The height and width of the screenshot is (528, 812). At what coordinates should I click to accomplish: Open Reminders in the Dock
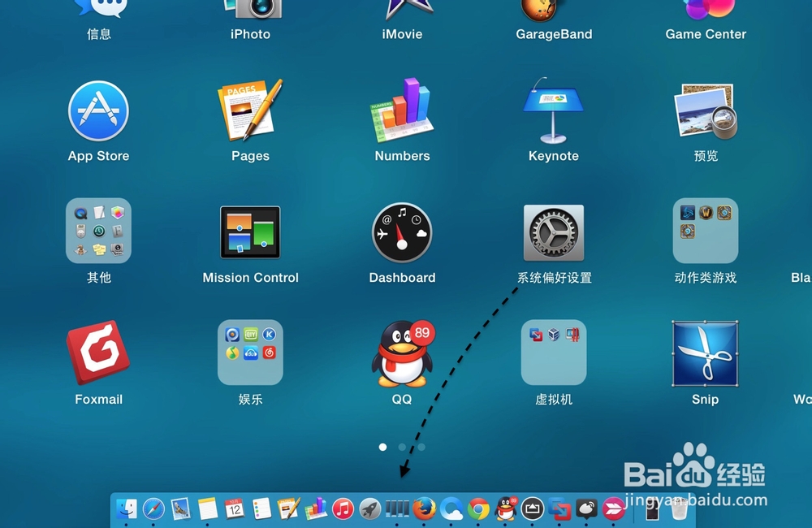(262, 509)
